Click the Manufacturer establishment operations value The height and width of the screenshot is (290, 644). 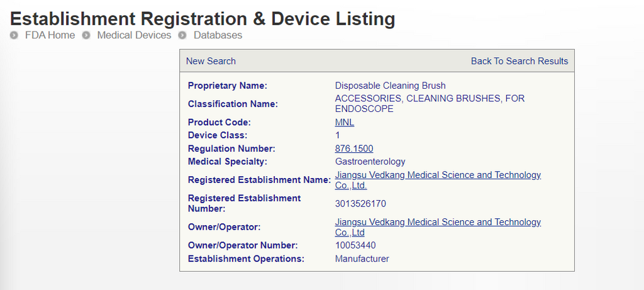pyautogui.click(x=362, y=259)
